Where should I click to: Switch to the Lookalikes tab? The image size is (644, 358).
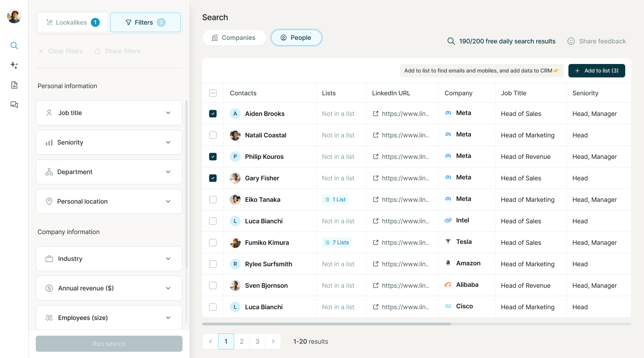point(73,22)
